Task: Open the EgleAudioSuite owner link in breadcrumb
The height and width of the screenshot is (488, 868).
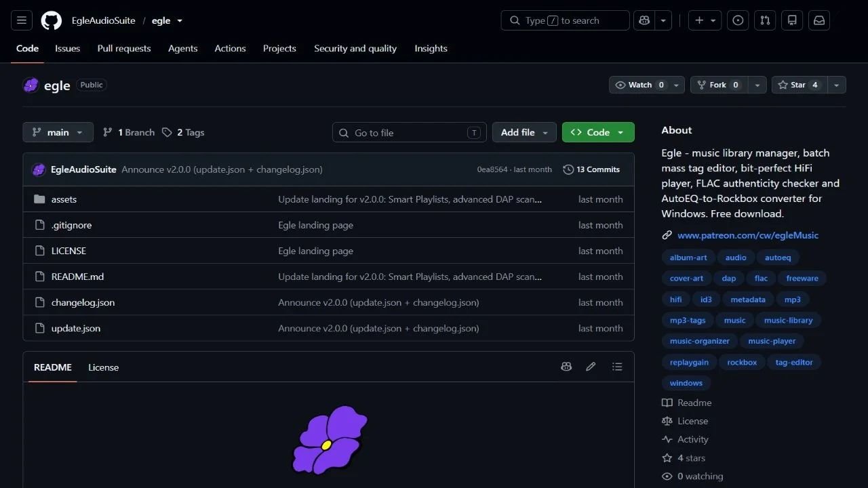Action: pos(104,20)
